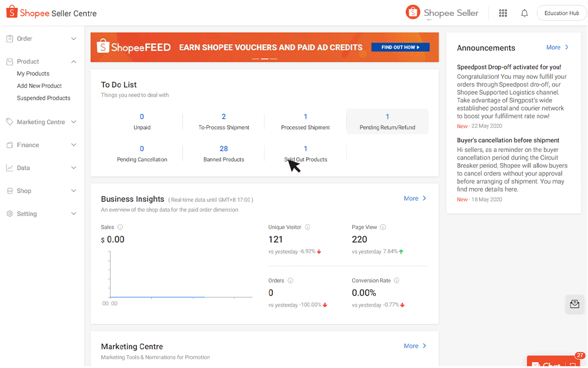Expand the Marketing Centre sidebar menu
This screenshot has width=588, height=368.
(73, 122)
